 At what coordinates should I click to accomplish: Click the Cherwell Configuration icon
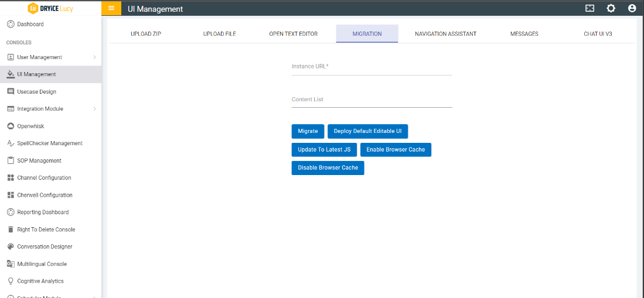click(11, 195)
